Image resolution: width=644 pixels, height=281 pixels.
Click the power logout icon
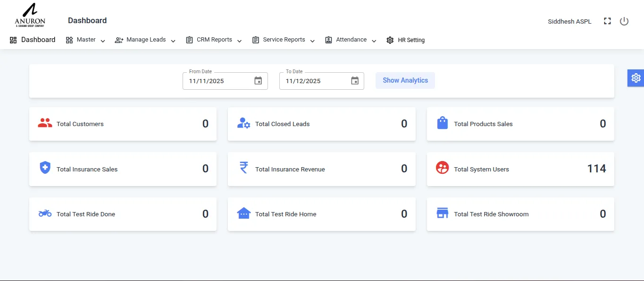[624, 21]
